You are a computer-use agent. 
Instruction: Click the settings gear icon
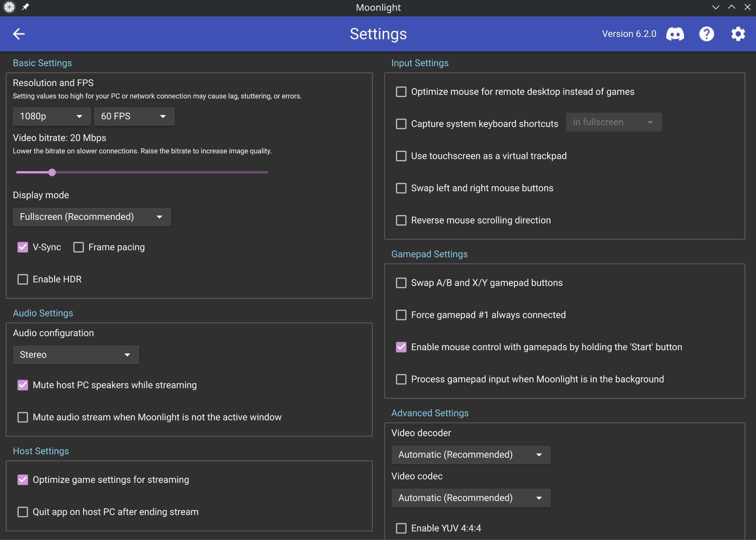(738, 34)
